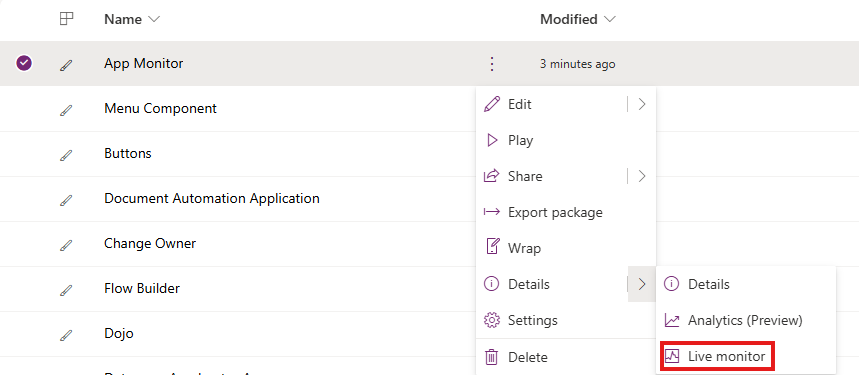
Task: Click the Play triangle icon
Action: [x=492, y=140]
